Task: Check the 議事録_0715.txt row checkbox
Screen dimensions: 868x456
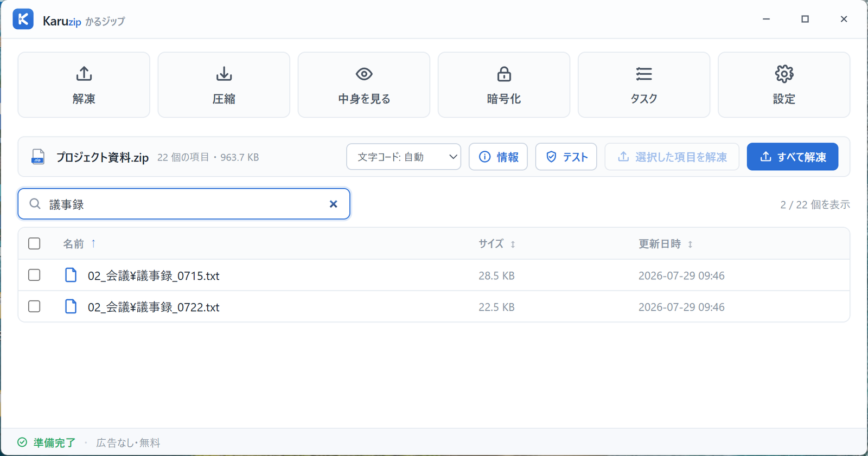Action: click(34, 275)
